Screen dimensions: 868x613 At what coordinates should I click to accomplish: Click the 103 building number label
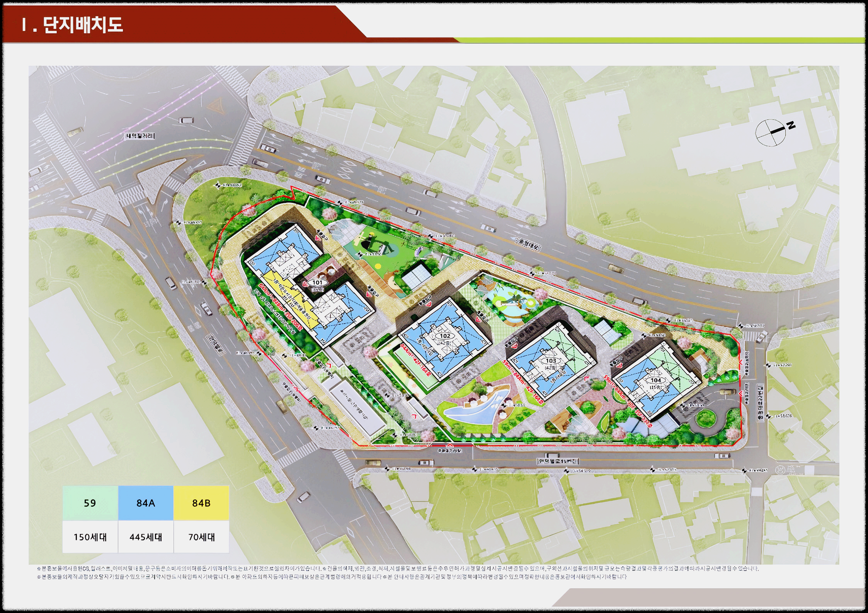coord(551,361)
